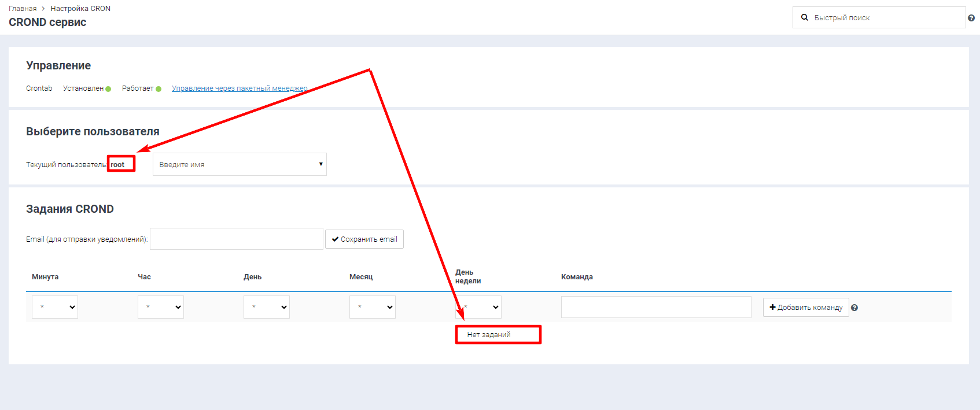980x410 pixels.
Task: Click the green dot next to Работает
Action: click(x=159, y=89)
